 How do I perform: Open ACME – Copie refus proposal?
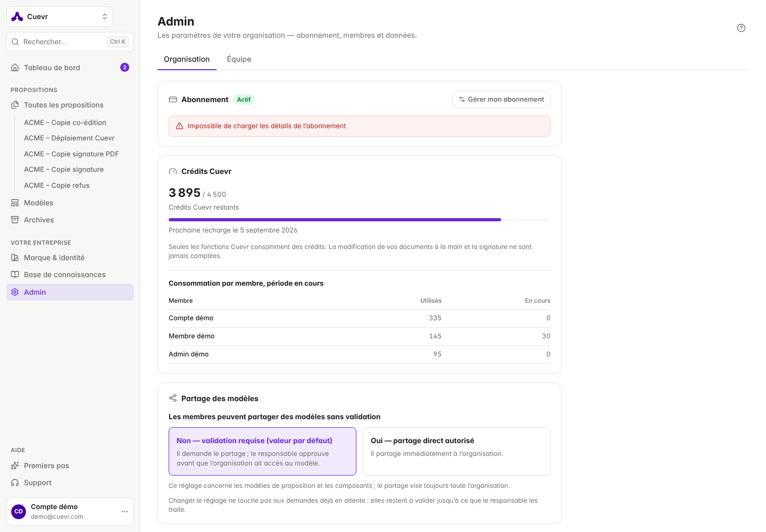click(57, 185)
